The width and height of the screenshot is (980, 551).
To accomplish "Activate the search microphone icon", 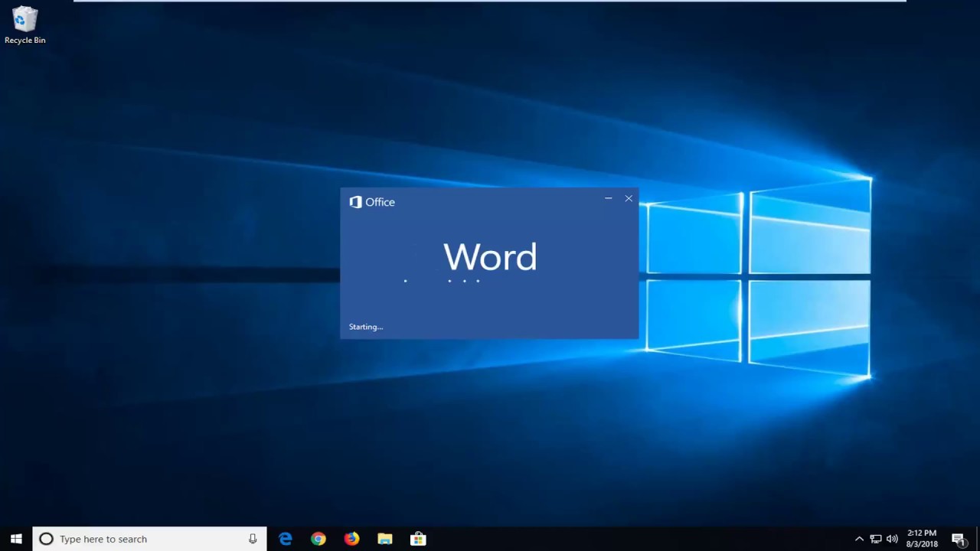I will tap(253, 539).
